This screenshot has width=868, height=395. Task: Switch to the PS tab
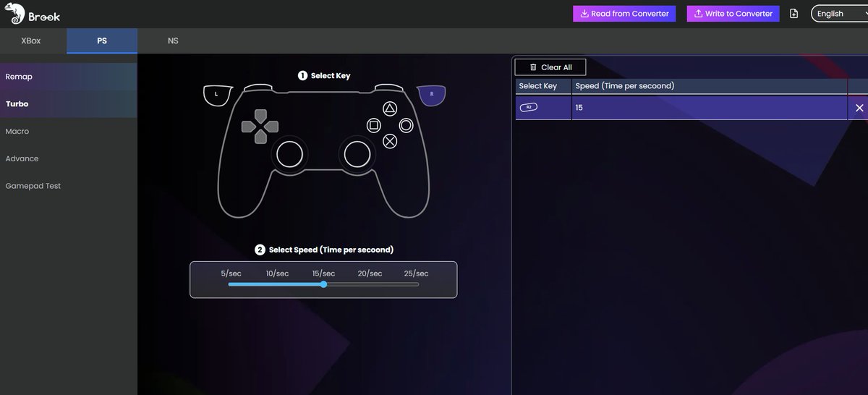(102, 41)
